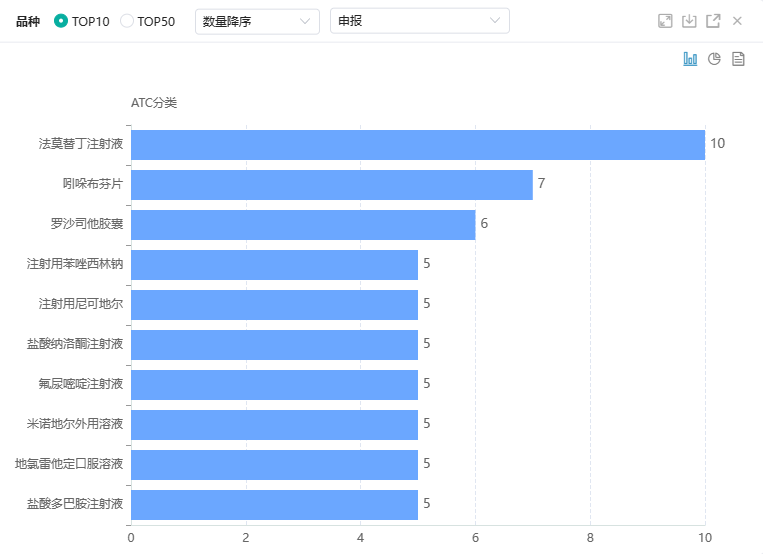Screen dimensions: 763x554
Task: Select the TOP50 radio button
Action: [127, 21]
